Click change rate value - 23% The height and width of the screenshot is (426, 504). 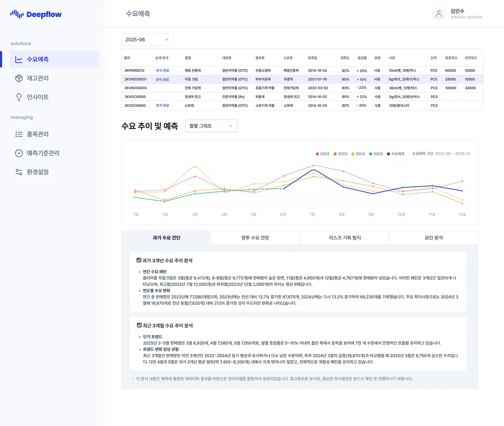[x=362, y=88]
